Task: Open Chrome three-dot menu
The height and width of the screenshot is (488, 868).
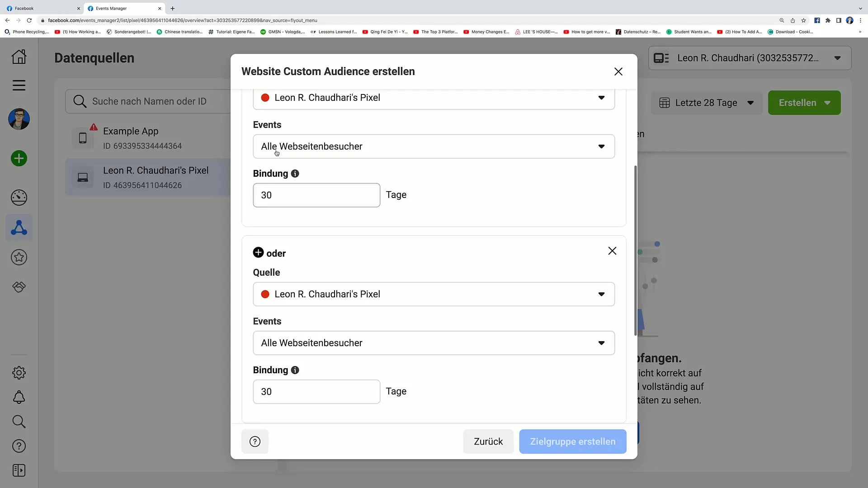Action: pyautogui.click(x=860, y=20)
